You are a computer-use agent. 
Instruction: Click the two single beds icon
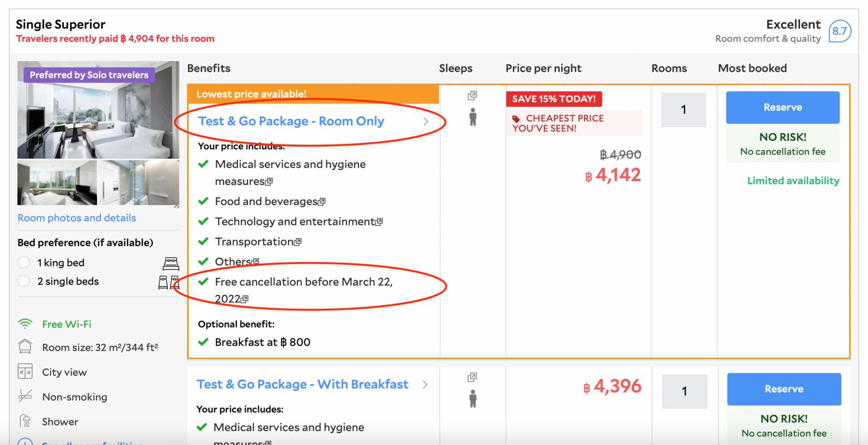pos(168,282)
